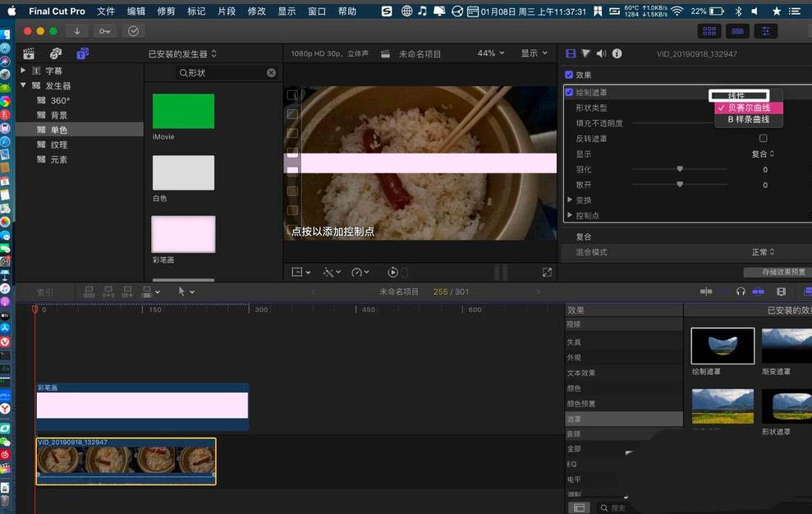Open the 标记 menu
The width and height of the screenshot is (812, 514).
[196, 11]
